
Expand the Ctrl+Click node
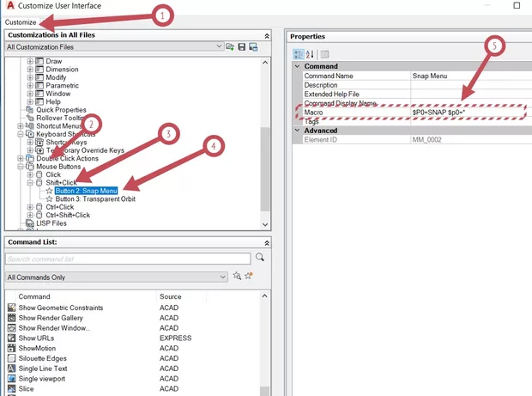pos(30,207)
